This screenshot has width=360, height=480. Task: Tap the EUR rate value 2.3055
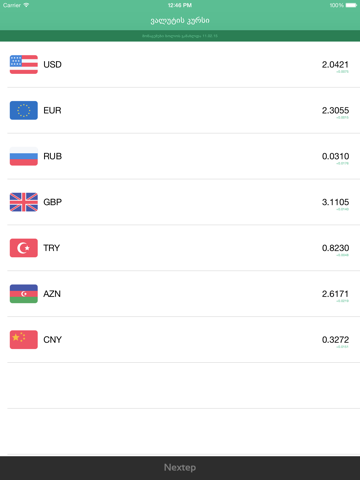(x=335, y=110)
